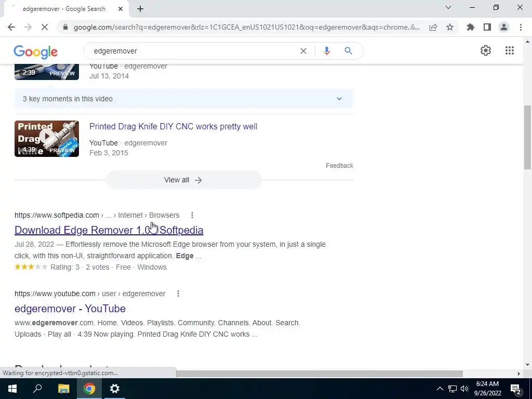This screenshot has width=532, height=399.
Task: Bookmark this tab with the star icon
Action: click(x=450, y=27)
